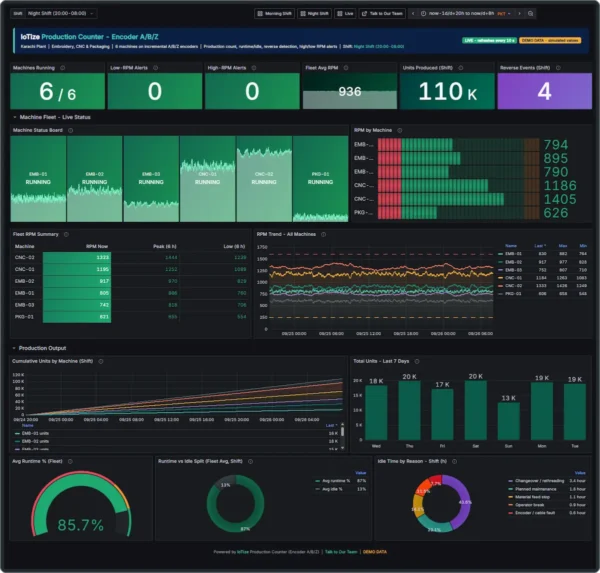
Task: Sort RPM Trend legend by Max column
Action: pyautogui.click(x=562, y=246)
